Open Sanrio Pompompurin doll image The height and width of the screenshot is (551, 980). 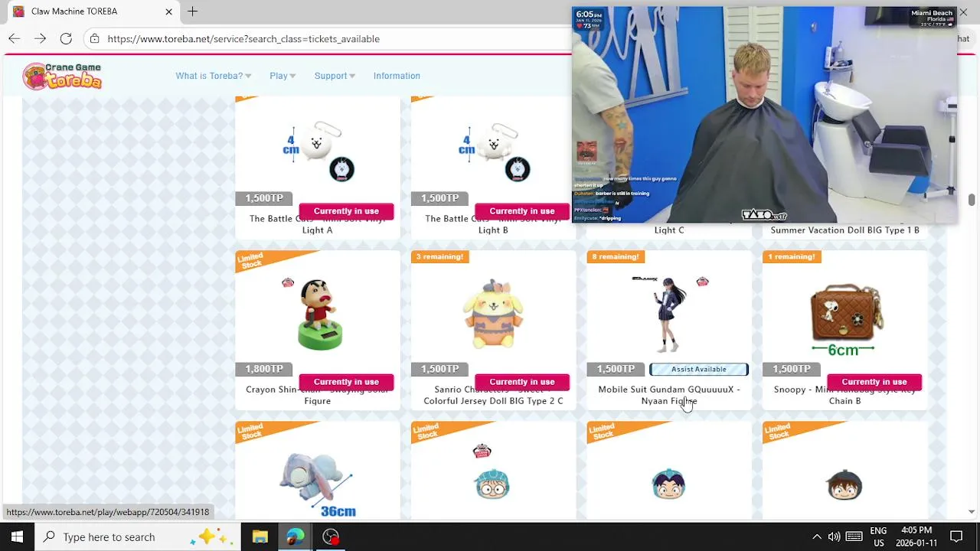[x=493, y=312]
